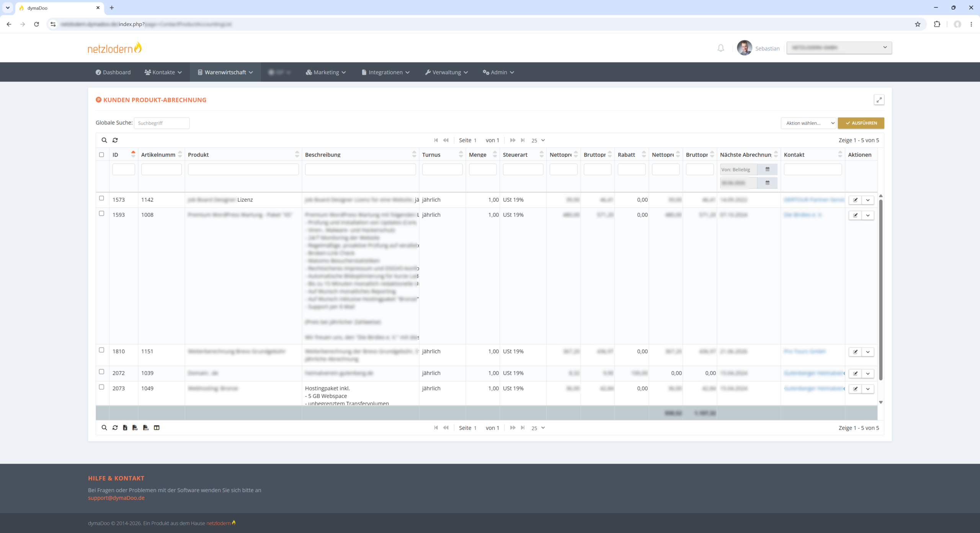Open the Dashboard menu item
This screenshot has height=533, width=980.
(113, 72)
